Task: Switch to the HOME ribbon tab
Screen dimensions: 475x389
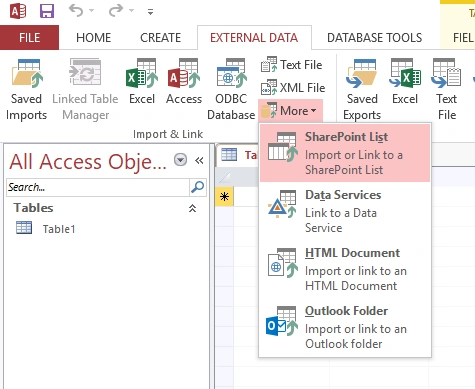Action: tap(93, 38)
